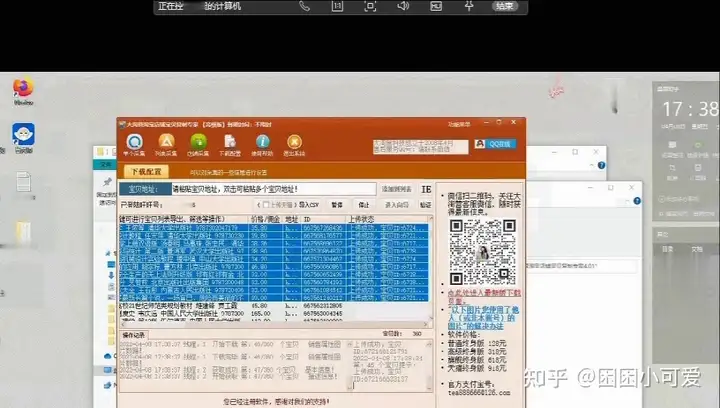Click the 上传状态 column header

(x=387, y=219)
